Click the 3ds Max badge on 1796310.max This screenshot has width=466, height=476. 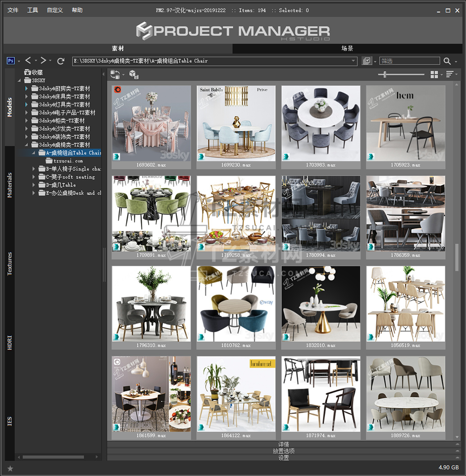116,337
